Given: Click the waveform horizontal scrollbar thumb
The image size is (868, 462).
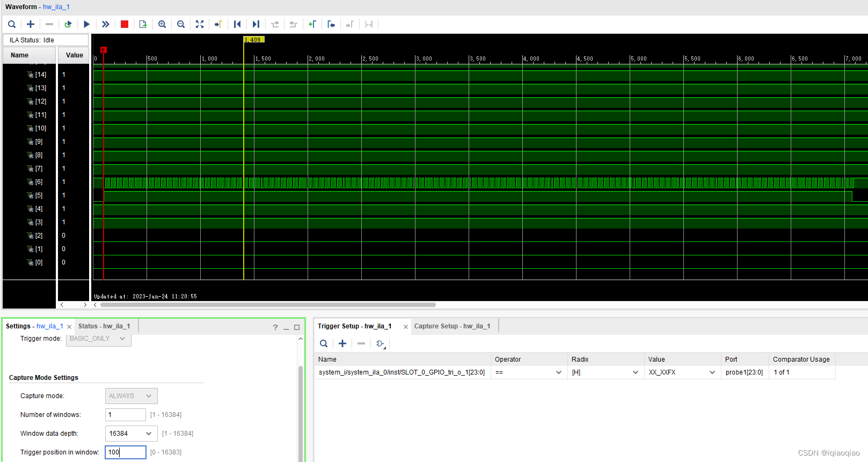Looking at the screenshot, I should (268, 305).
